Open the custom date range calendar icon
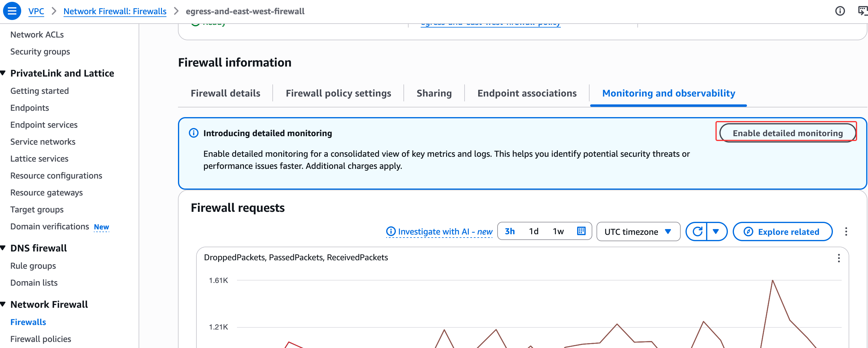Viewport: 868px width, 348px height. [x=581, y=231]
